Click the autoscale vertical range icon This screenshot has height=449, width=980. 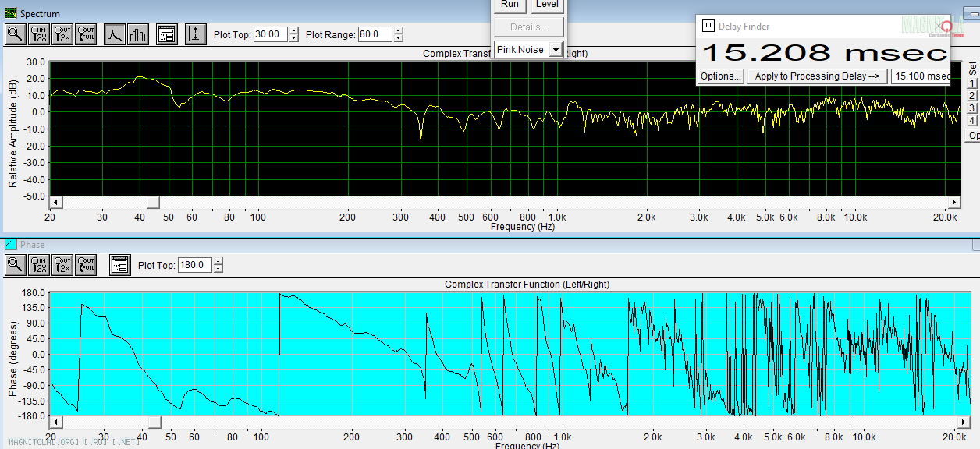pos(196,34)
